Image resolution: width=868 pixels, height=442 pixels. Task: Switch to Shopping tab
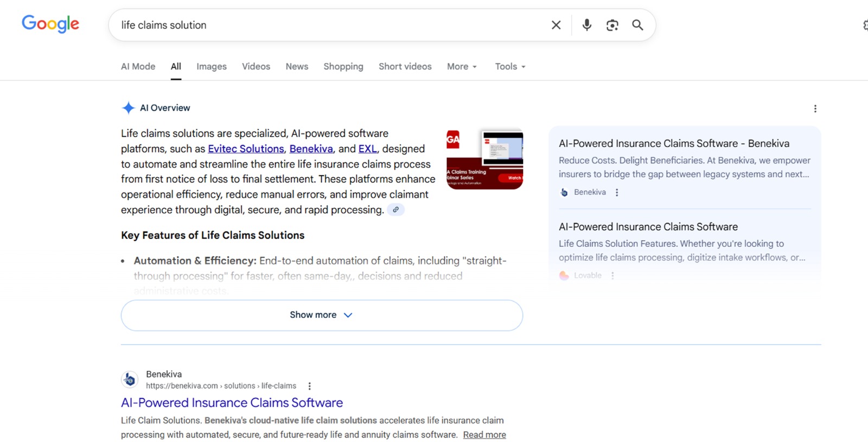[x=343, y=66]
